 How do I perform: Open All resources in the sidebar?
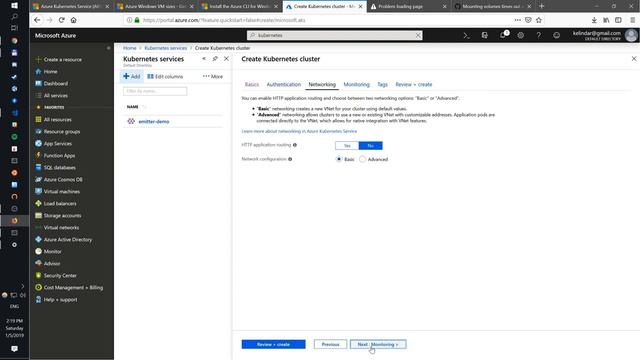(58, 120)
